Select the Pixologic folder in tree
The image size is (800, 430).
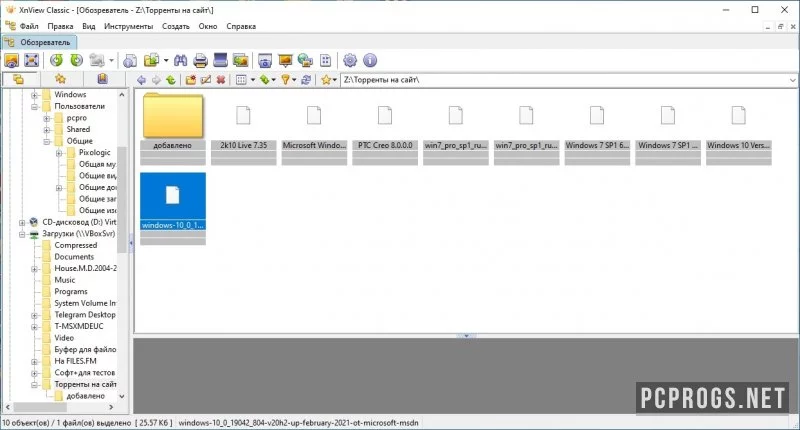click(x=94, y=153)
